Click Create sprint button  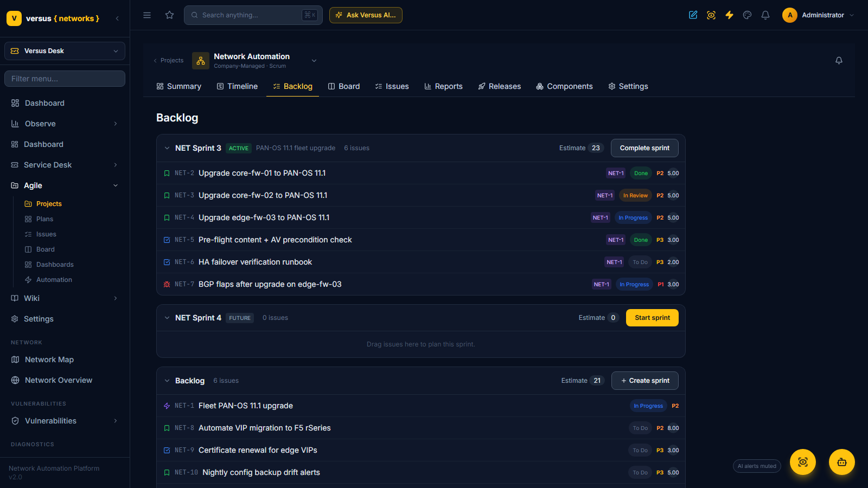pos(645,381)
